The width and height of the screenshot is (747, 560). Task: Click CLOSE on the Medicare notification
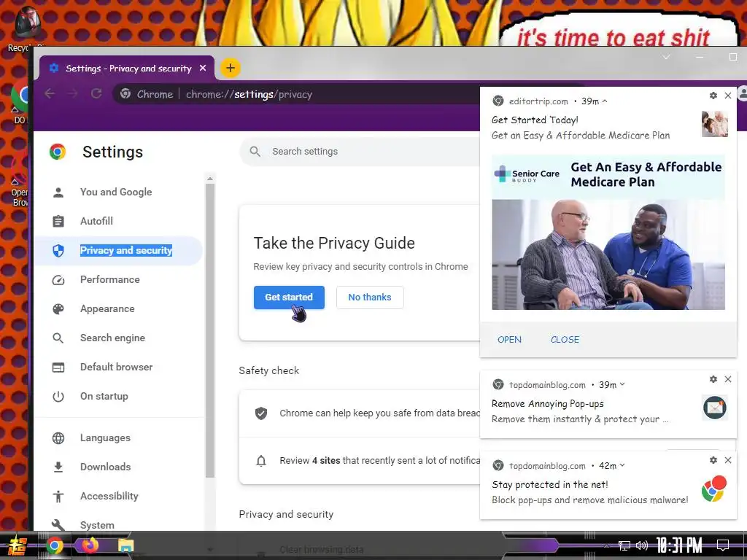[565, 340]
